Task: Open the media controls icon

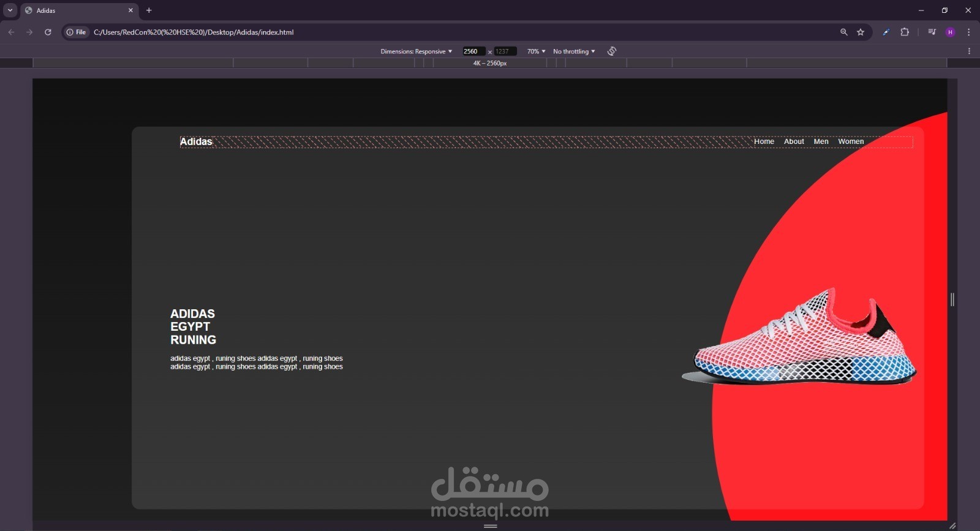Action: coord(932,32)
